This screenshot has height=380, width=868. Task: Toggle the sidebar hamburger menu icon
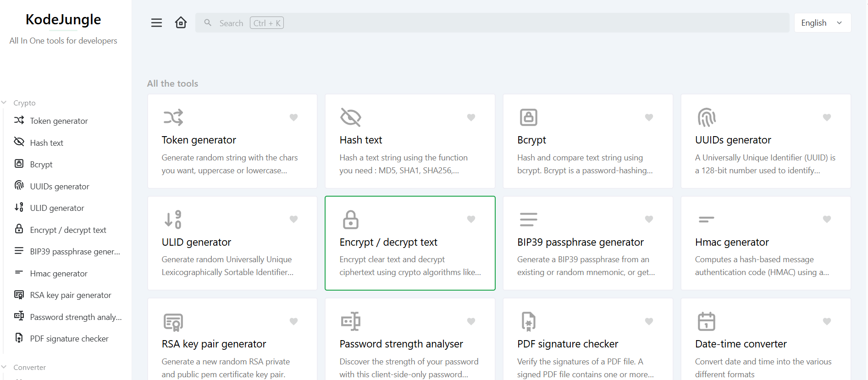click(x=156, y=23)
